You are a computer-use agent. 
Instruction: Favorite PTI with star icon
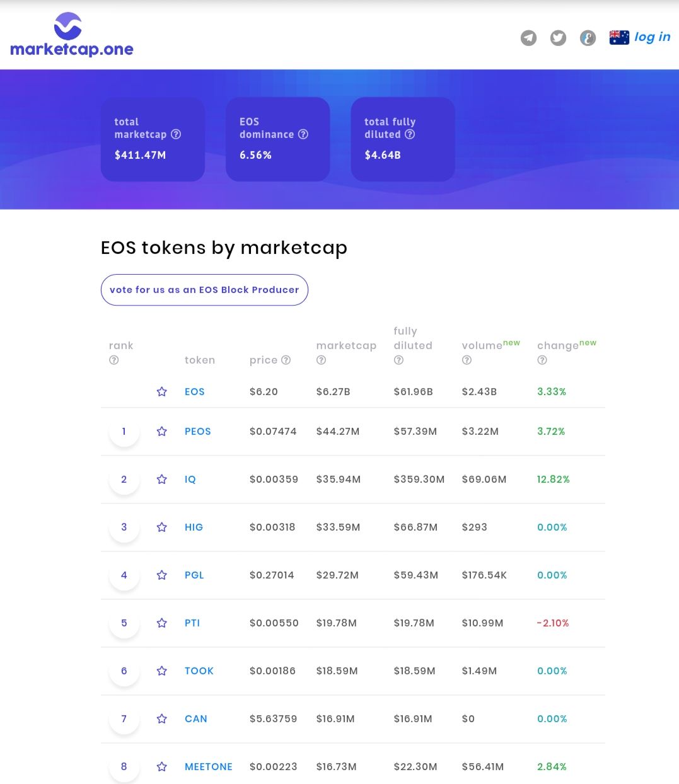162,623
